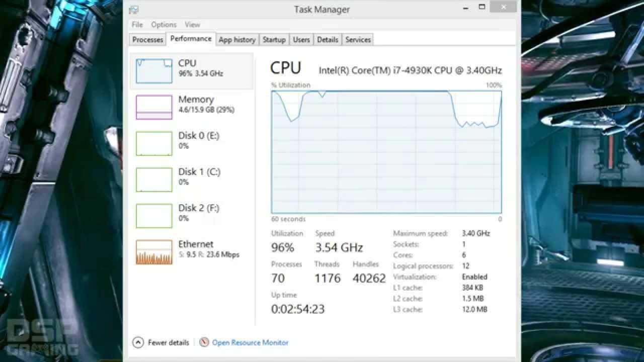Switch to the App history tab
This screenshot has height=362, width=644.
(237, 40)
